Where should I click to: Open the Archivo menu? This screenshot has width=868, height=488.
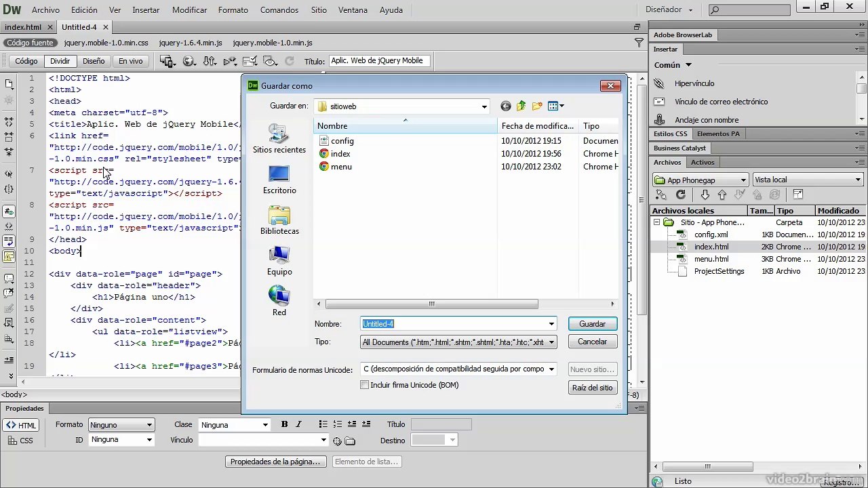click(45, 10)
